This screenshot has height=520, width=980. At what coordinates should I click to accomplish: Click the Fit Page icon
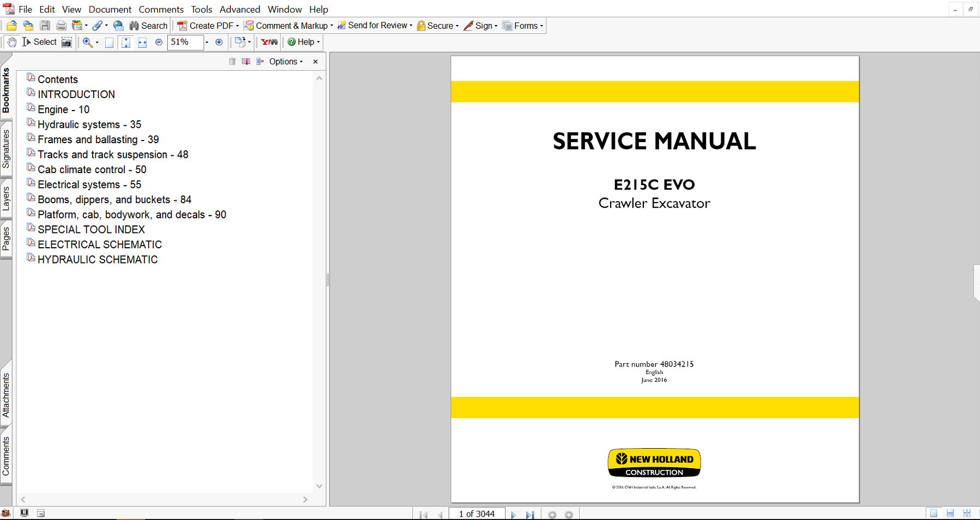pyautogui.click(x=126, y=42)
